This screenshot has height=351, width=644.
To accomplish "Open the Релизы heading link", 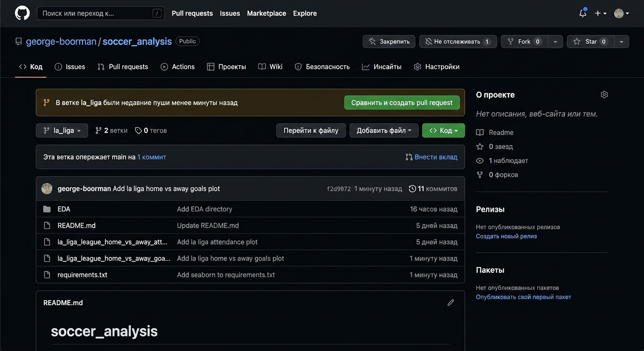I will tap(490, 209).
